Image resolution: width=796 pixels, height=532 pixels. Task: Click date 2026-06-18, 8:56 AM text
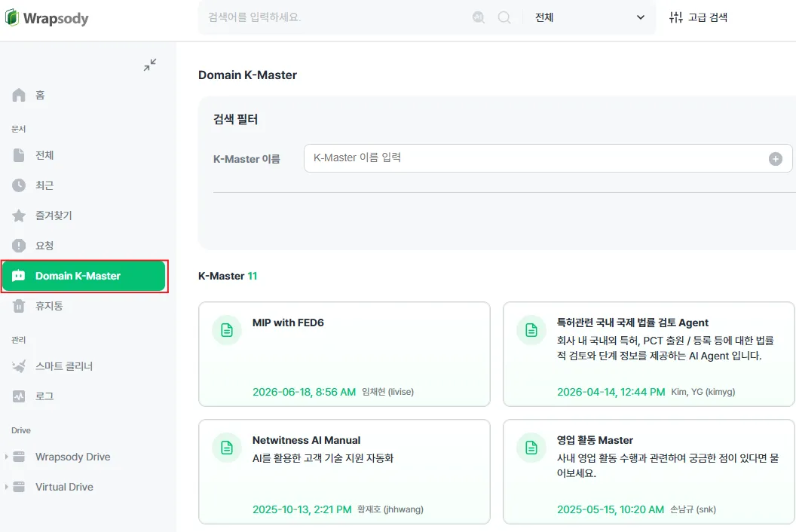[304, 392]
